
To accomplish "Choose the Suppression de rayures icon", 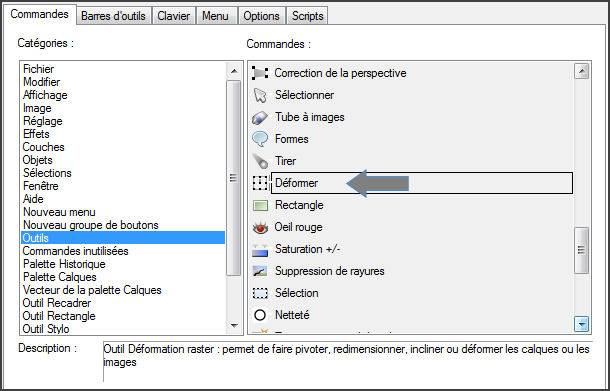I will [x=260, y=271].
